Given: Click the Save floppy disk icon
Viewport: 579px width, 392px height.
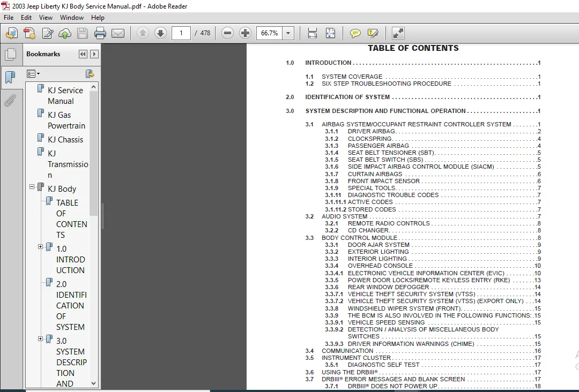Looking at the screenshot, I should point(83,33).
